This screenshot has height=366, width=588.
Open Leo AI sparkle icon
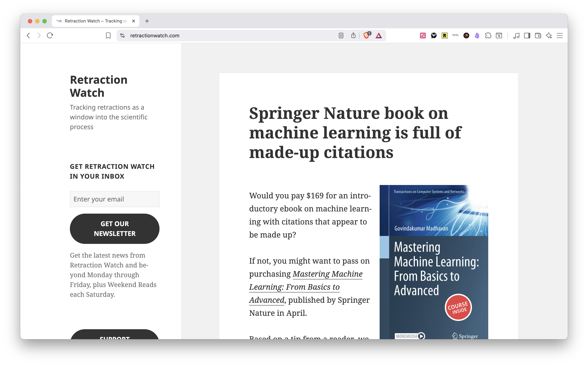coord(549,36)
